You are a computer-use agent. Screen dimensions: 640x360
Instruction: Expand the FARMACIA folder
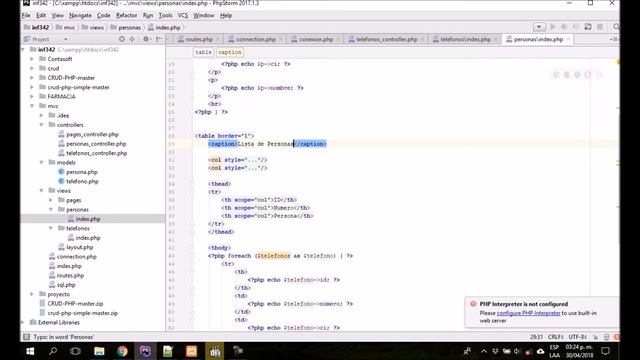tap(32, 96)
